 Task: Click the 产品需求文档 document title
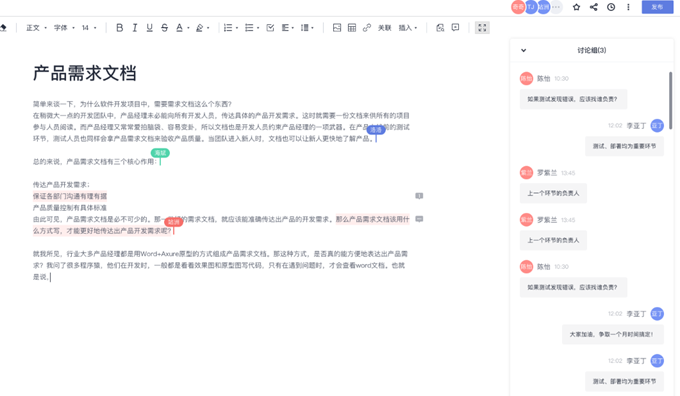(85, 73)
